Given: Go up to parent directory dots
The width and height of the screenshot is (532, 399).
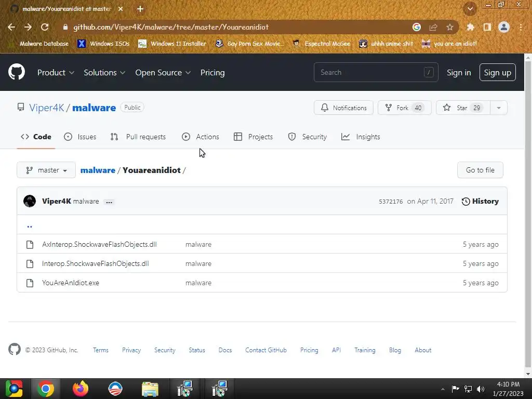Looking at the screenshot, I should pyautogui.click(x=30, y=226).
